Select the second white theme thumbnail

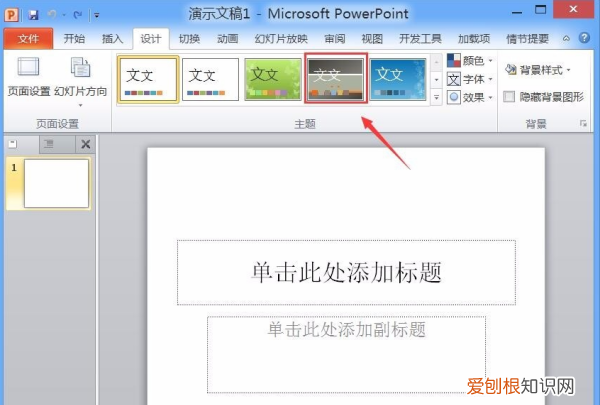pyautogui.click(x=210, y=80)
